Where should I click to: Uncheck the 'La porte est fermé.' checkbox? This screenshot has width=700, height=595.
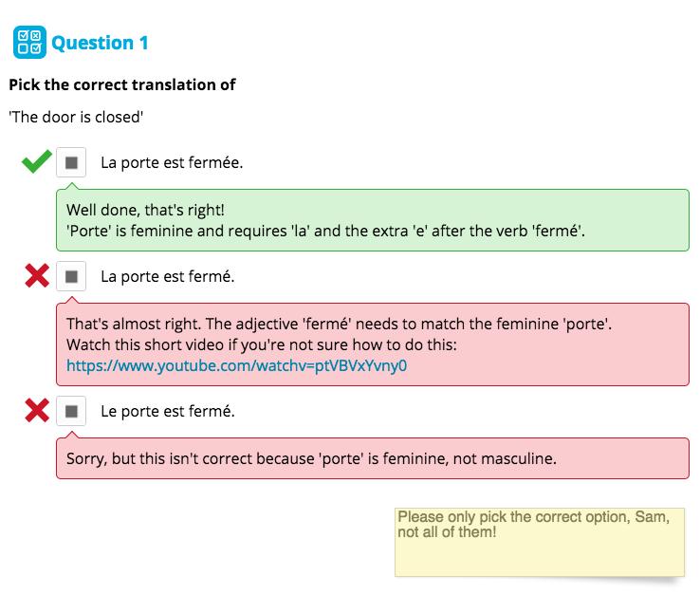(x=71, y=276)
